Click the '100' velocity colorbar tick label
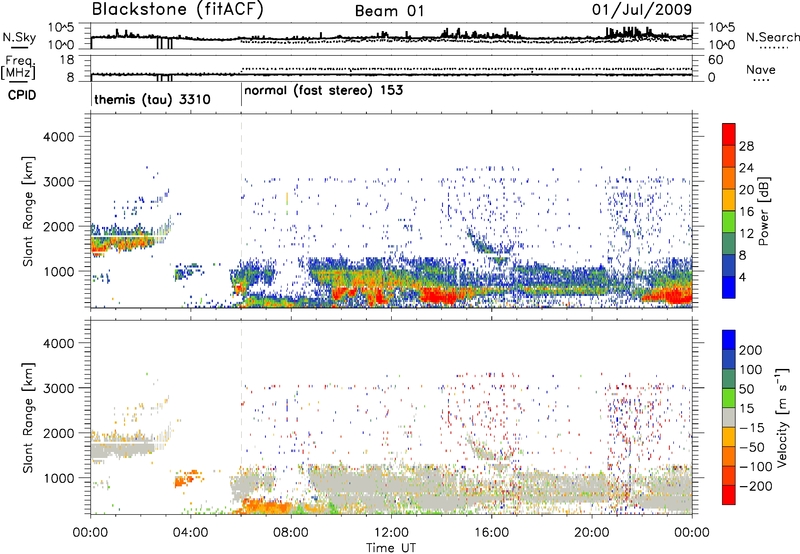This screenshot has width=800, height=554. (751, 369)
